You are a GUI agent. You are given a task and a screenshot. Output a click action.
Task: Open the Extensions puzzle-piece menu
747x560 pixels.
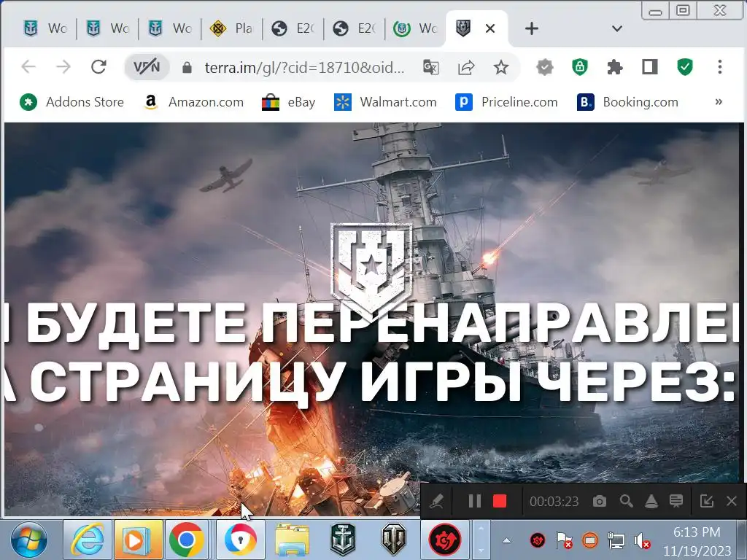click(615, 67)
